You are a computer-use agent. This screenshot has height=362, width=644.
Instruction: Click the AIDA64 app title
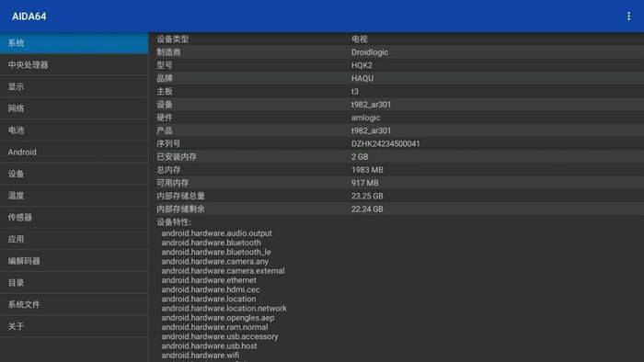(29, 17)
